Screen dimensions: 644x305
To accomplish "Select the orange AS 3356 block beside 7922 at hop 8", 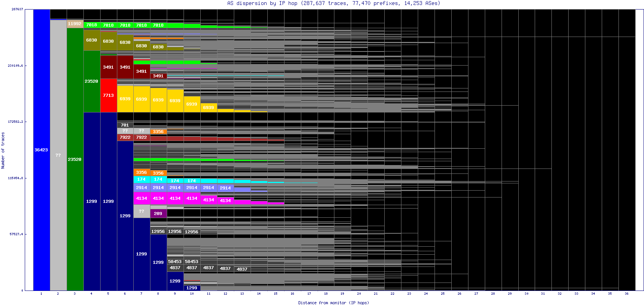I will tap(158, 132).
